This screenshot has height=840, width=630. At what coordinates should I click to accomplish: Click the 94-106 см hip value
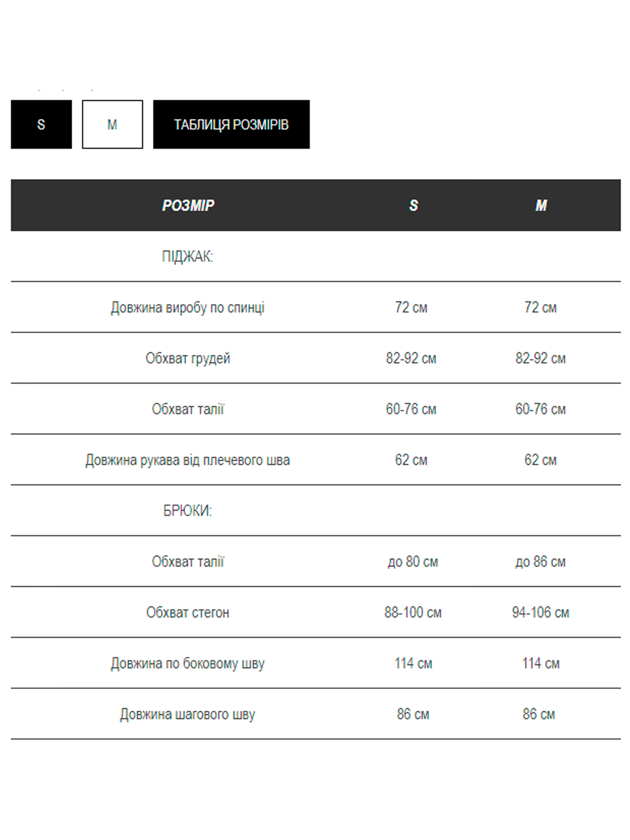pos(540,613)
